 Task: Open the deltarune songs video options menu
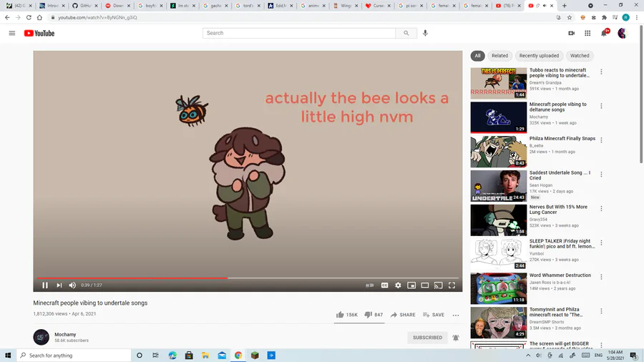click(601, 106)
